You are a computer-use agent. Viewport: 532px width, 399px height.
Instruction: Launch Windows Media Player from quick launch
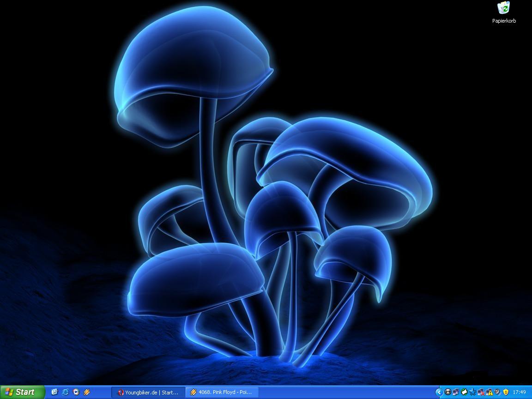[x=76, y=392]
